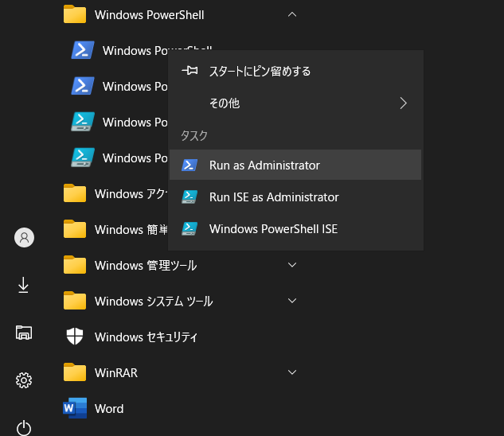Open the Power options icon
Viewport: 504px width, 436px height.
click(24, 428)
